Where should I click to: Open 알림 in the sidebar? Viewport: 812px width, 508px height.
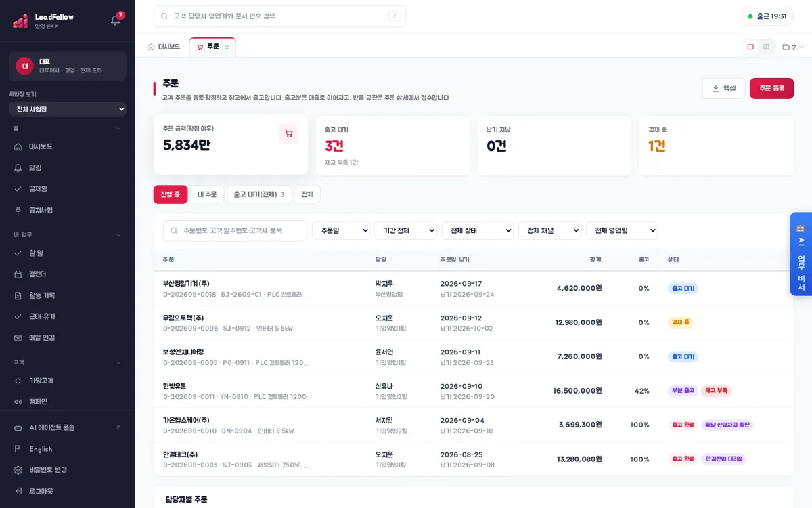tap(68, 167)
